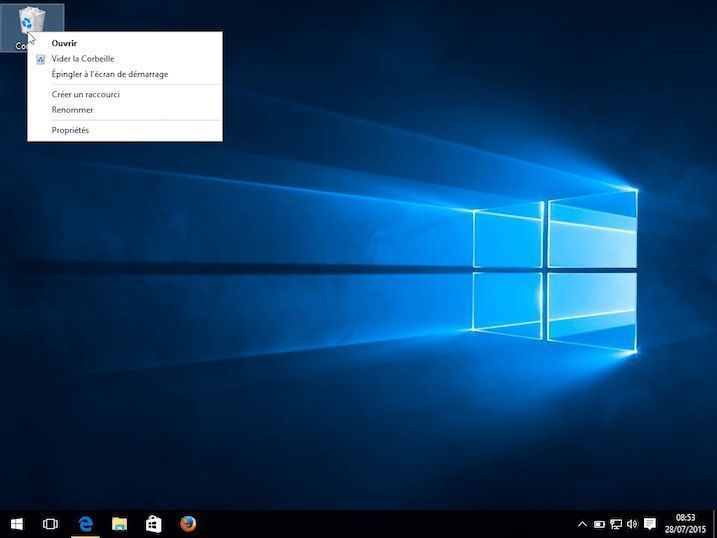Click the Show desktop strip at the taskbar's right end
This screenshot has height=538, width=717.
coord(714,524)
